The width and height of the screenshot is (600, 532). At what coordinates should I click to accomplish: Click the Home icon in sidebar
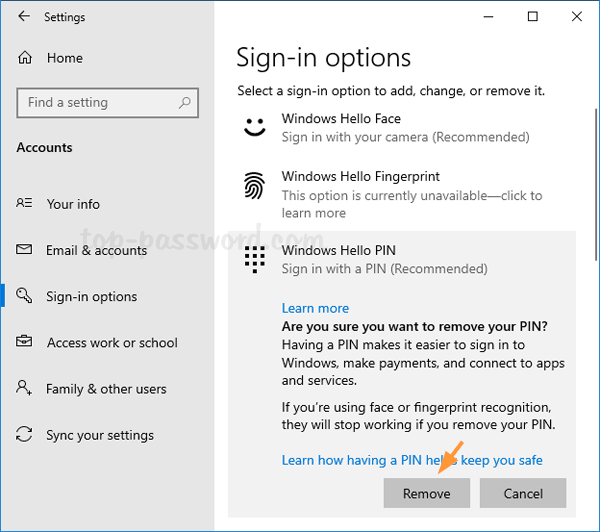(x=25, y=58)
